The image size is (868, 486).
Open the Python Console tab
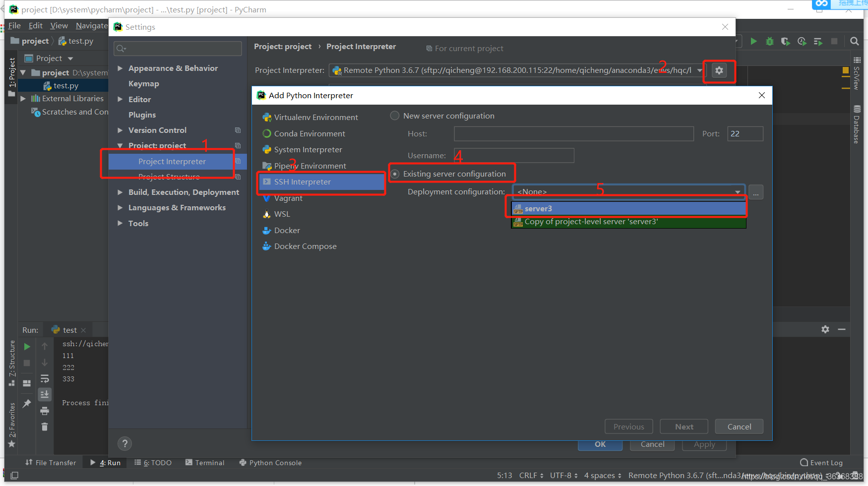[x=270, y=463]
